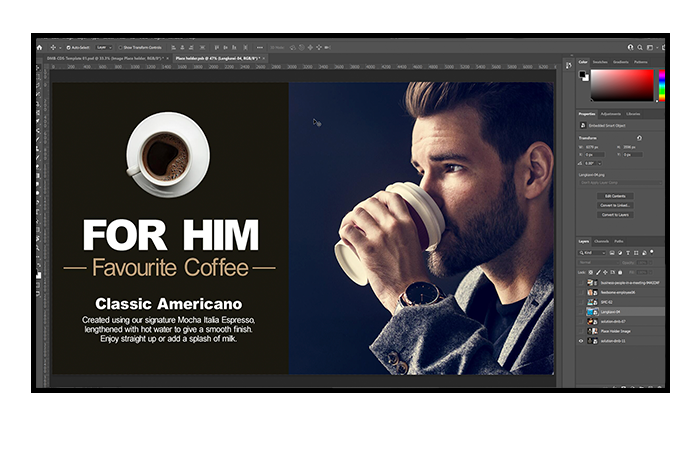Click the prevent artboard auto-nesting lock icon

click(x=612, y=272)
